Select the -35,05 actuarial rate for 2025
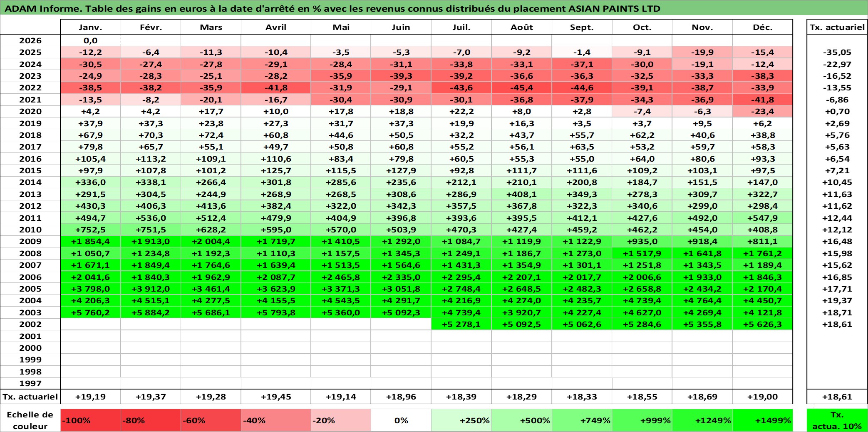868x432 pixels. [x=837, y=52]
